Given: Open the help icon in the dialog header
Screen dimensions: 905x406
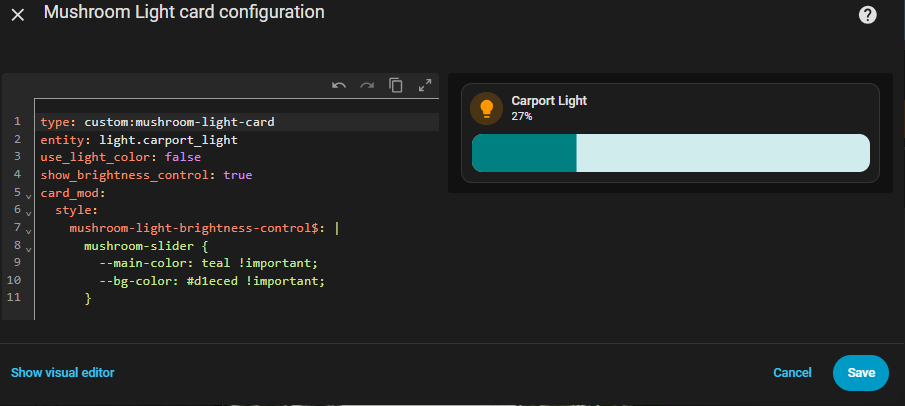Looking at the screenshot, I should (868, 15).
